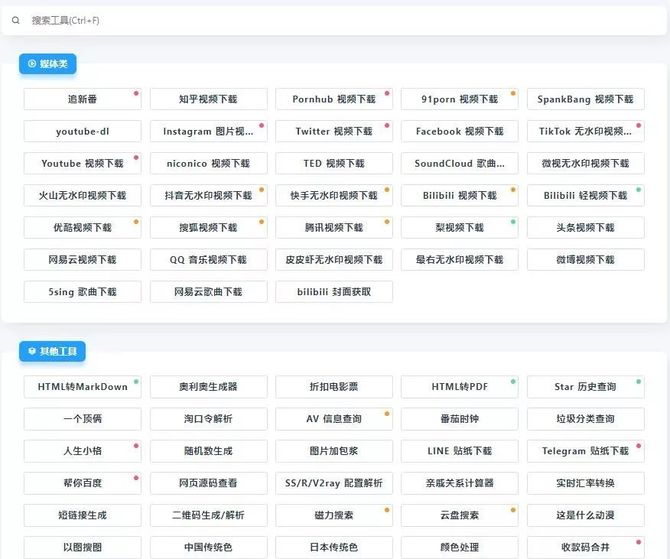Click the search magnifier icon
Viewport: 670px width, 559px height.
(16, 20)
